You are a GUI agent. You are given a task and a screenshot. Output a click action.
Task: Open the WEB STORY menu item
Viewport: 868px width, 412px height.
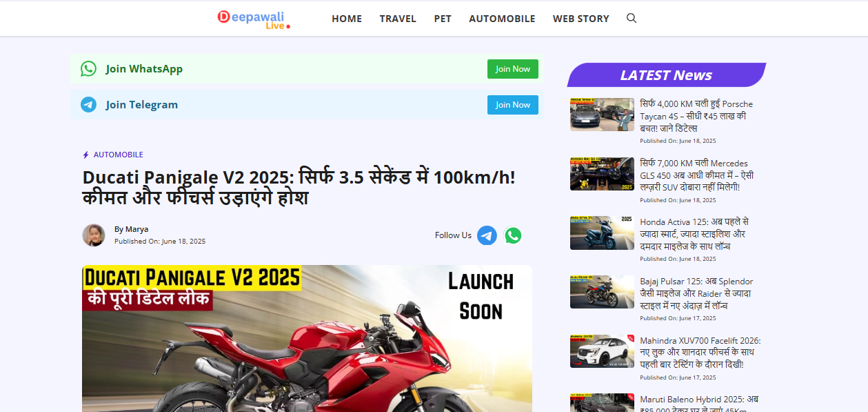pyautogui.click(x=581, y=19)
